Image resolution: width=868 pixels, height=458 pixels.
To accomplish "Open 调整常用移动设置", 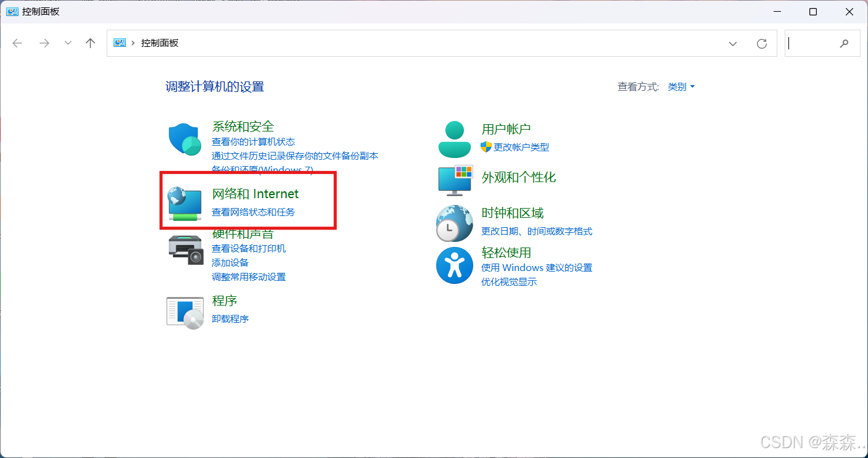I will 249,277.
